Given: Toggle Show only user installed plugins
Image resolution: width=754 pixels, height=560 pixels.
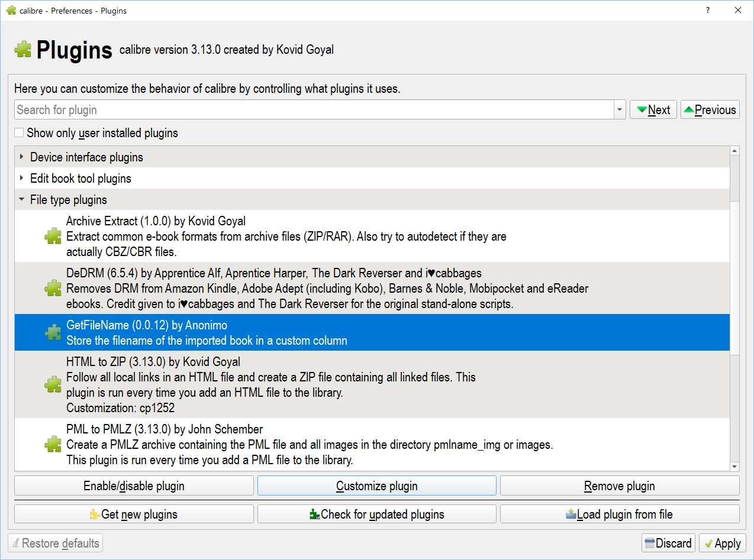Looking at the screenshot, I should (x=20, y=133).
